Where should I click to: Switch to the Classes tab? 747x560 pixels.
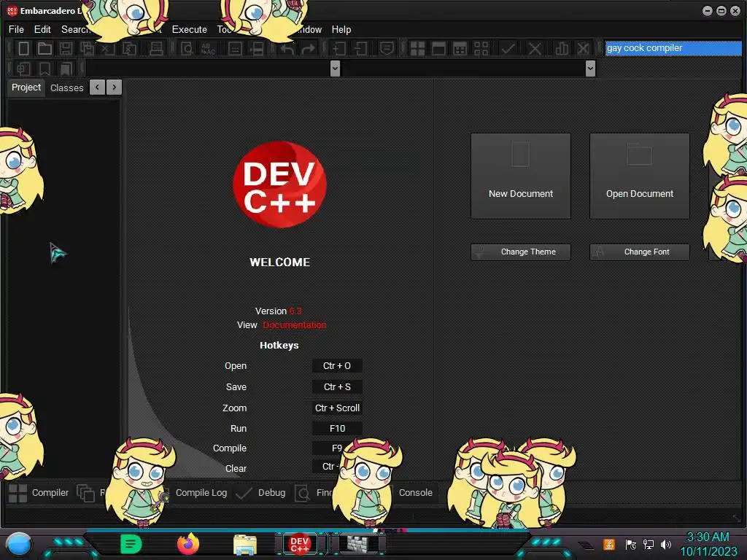[66, 88]
